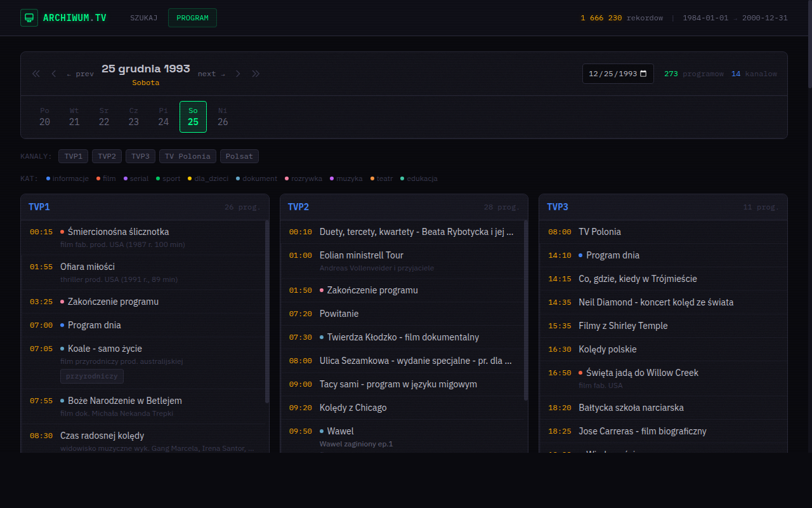Viewport: 812px width, 508px height.
Task: Click the "next →" link
Action: (x=210, y=74)
